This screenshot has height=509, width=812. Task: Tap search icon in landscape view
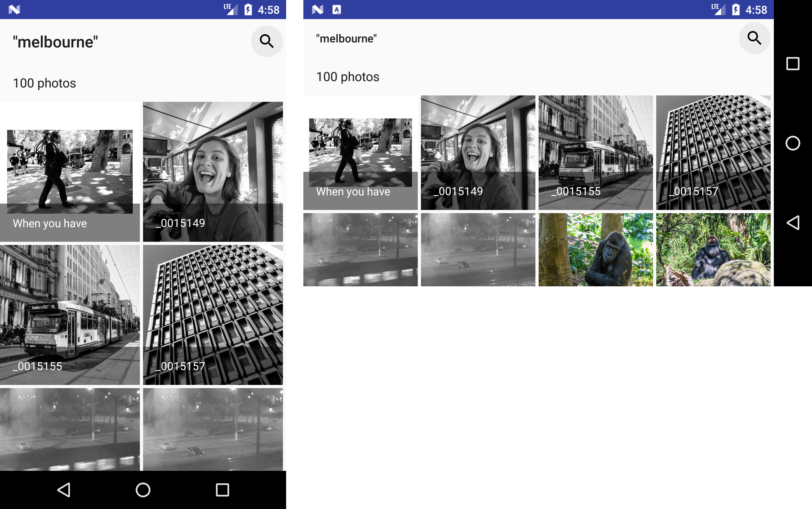point(754,38)
